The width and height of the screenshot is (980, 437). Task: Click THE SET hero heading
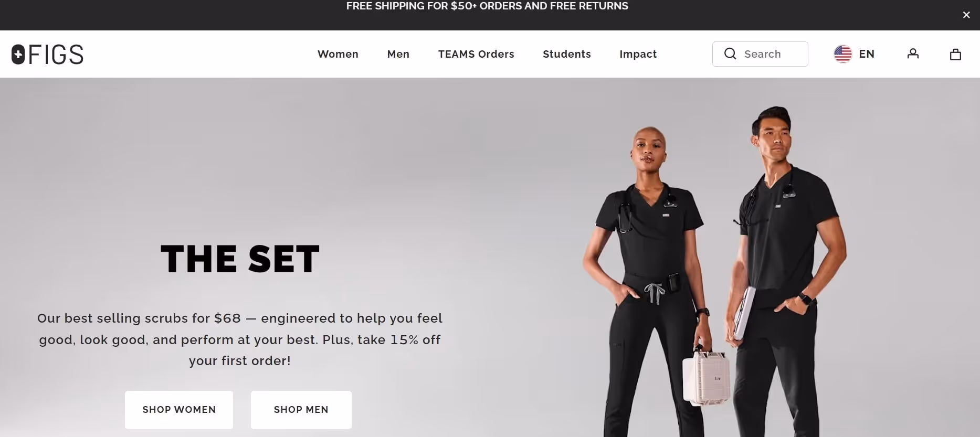[x=240, y=259]
